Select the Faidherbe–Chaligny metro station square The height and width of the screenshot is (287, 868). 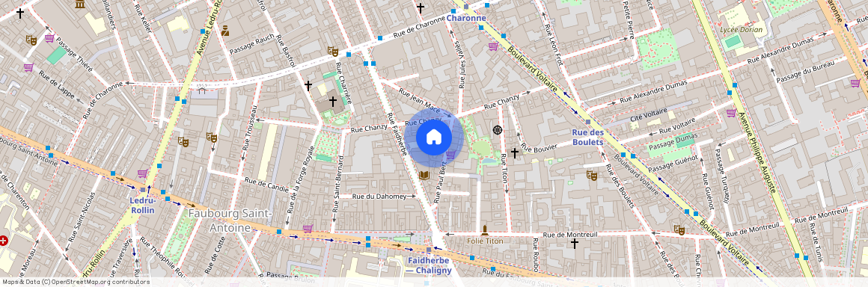pos(429,250)
